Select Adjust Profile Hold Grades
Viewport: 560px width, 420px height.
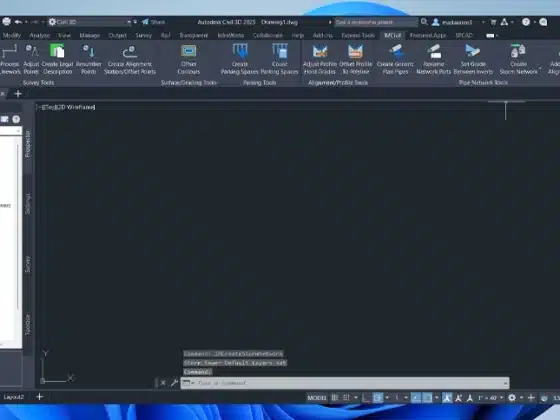[320, 59]
